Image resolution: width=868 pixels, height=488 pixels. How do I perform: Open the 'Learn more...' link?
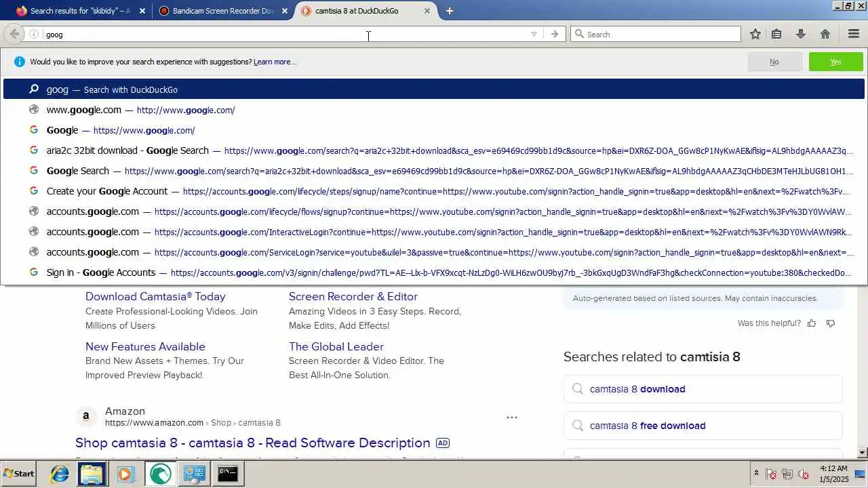click(x=275, y=62)
